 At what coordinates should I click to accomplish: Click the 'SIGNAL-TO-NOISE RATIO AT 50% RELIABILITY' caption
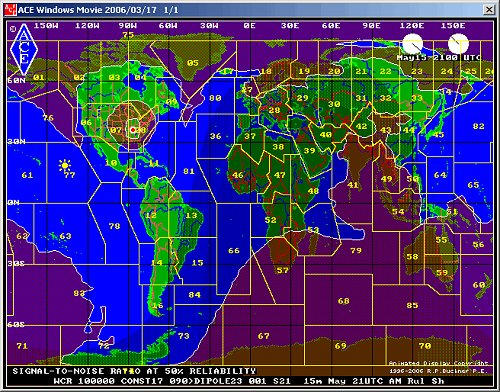[134, 371]
